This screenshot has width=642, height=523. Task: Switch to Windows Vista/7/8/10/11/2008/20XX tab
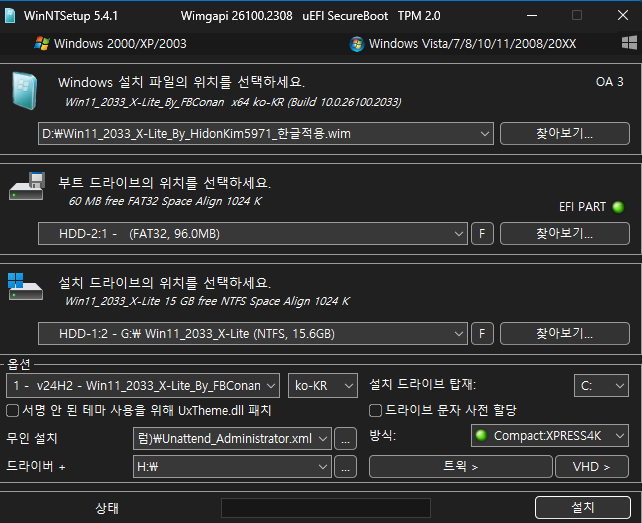coord(463,44)
